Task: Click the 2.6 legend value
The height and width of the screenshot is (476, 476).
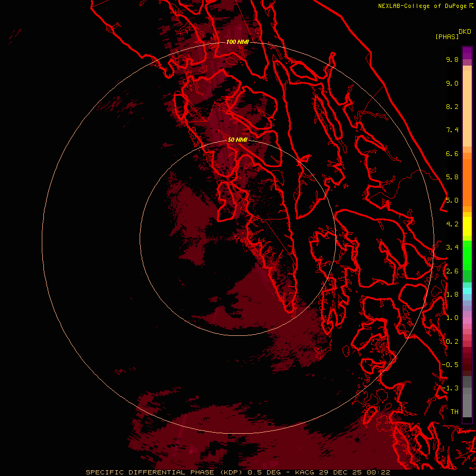Action: pos(452,271)
